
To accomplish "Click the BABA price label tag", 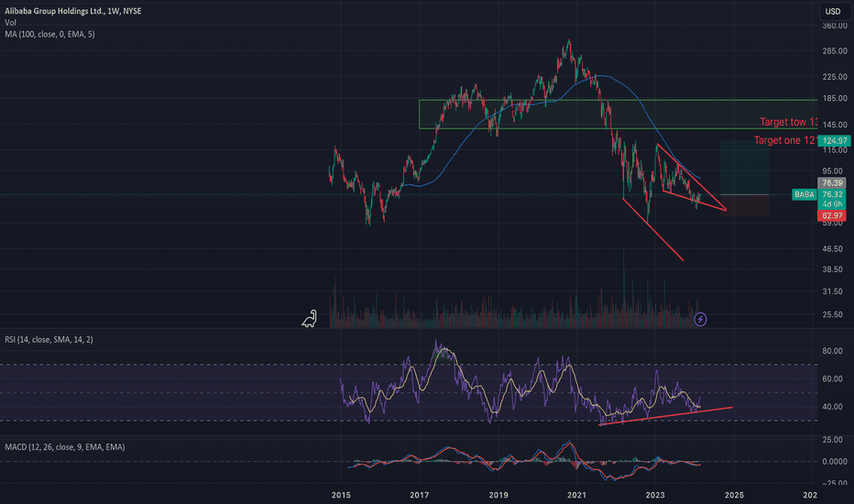I will coord(804,194).
